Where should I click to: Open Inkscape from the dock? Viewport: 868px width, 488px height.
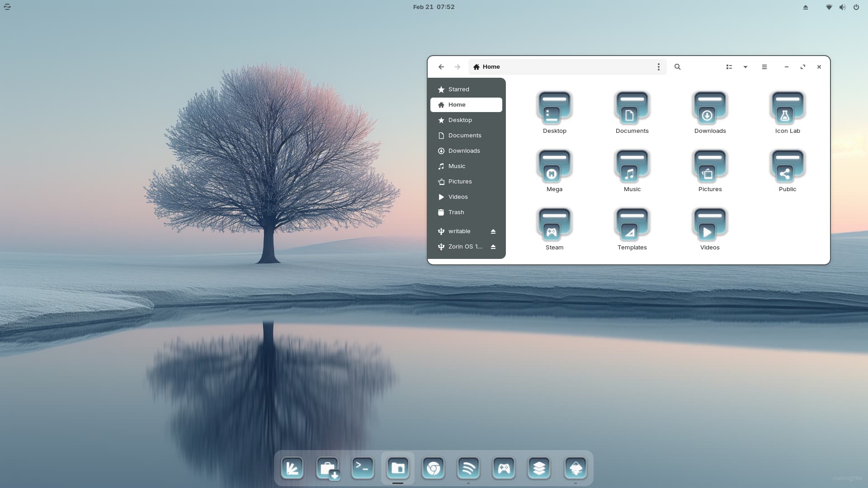point(576,468)
